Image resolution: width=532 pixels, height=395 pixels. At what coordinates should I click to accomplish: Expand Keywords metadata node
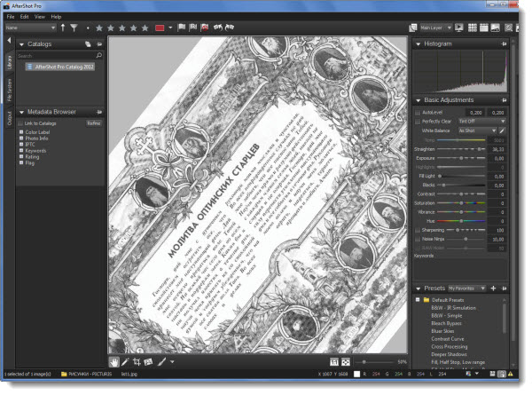point(21,151)
